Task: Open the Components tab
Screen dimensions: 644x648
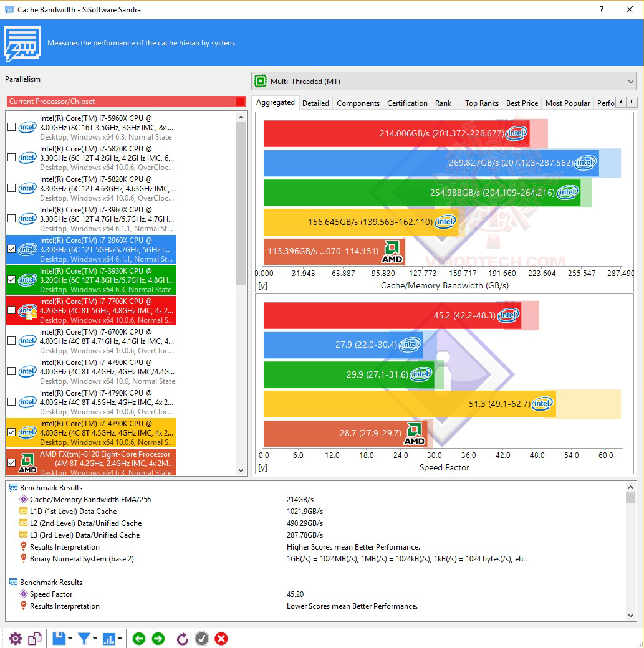Action: click(358, 103)
